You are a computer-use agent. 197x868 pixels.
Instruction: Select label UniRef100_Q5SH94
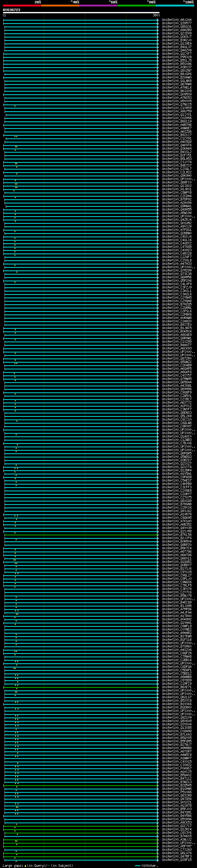pos(177,819)
